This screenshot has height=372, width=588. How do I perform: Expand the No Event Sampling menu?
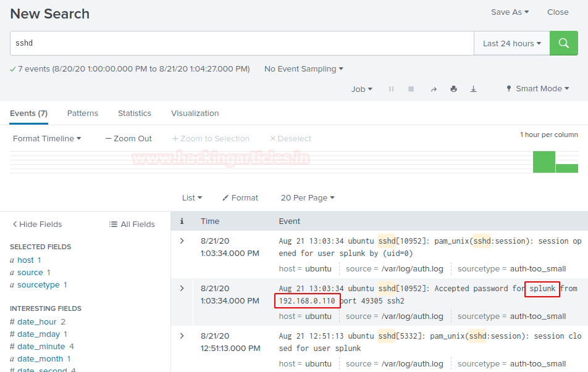[x=303, y=69]
